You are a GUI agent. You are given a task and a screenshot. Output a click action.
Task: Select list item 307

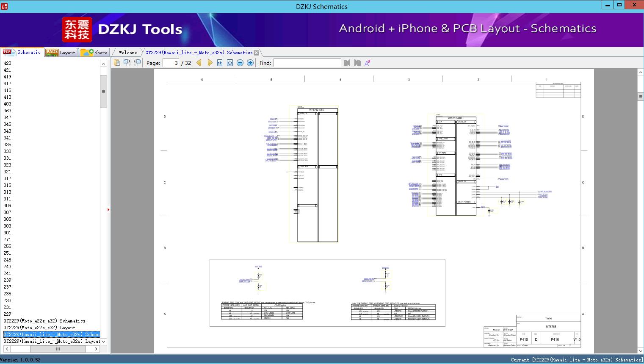coord(8,212)
